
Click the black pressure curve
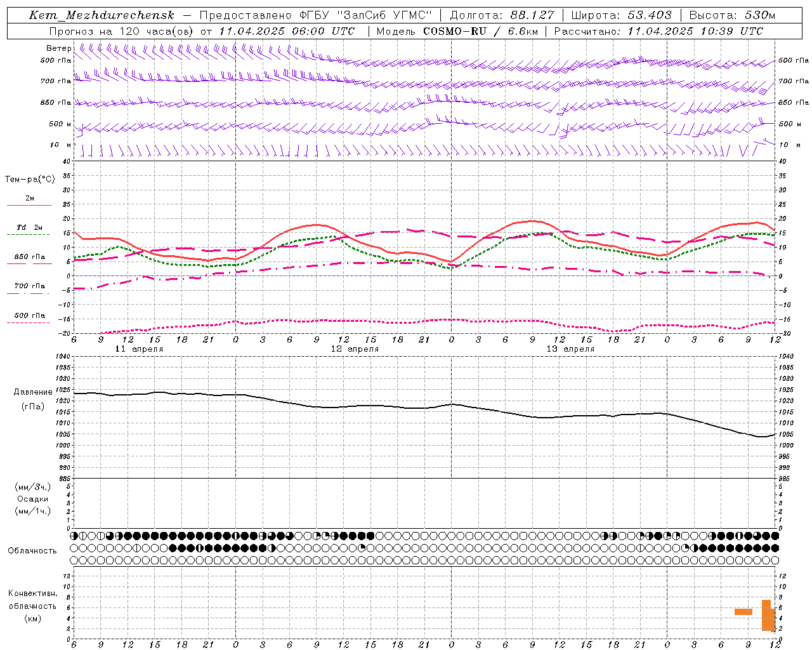click(x=424, y=408)
